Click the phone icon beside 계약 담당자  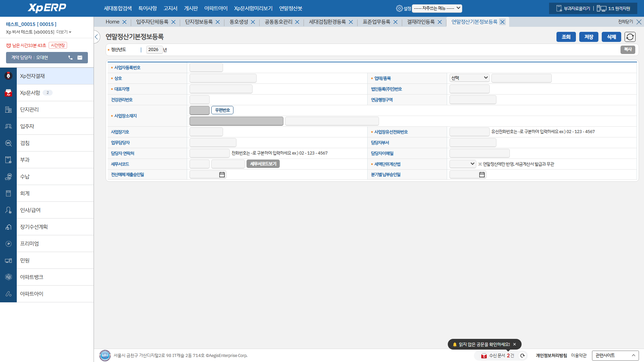[70, 58]
